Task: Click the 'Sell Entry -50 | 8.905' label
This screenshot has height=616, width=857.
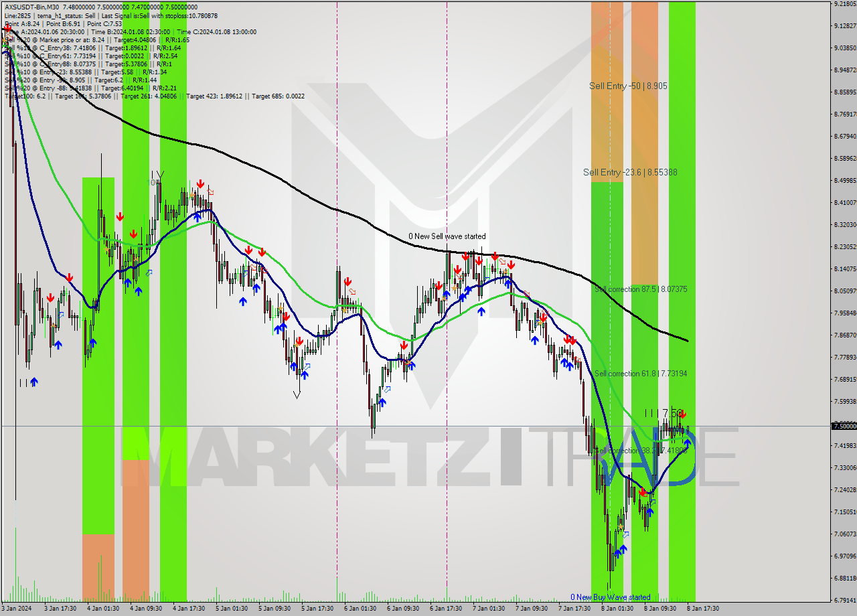Action: coord(628,86)
